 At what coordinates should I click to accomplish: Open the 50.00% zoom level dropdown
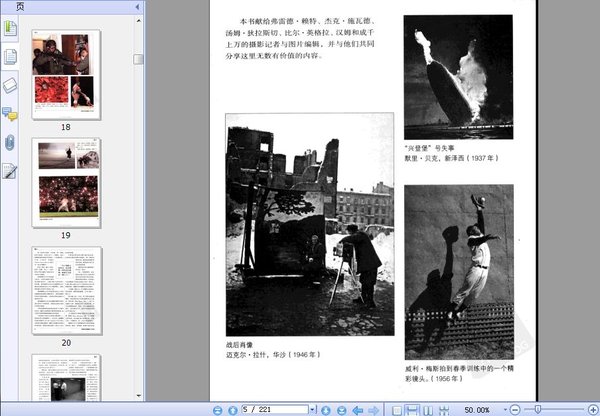pos(505,410)
